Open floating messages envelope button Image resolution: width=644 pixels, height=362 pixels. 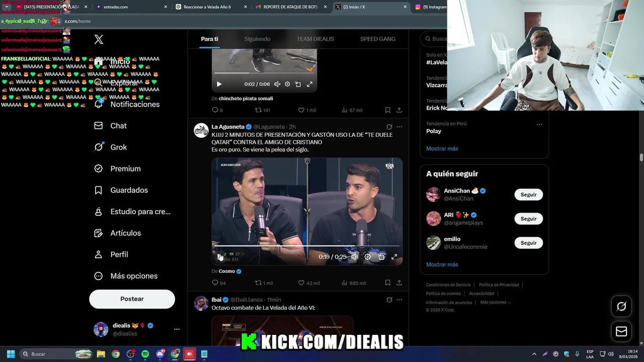621,332
